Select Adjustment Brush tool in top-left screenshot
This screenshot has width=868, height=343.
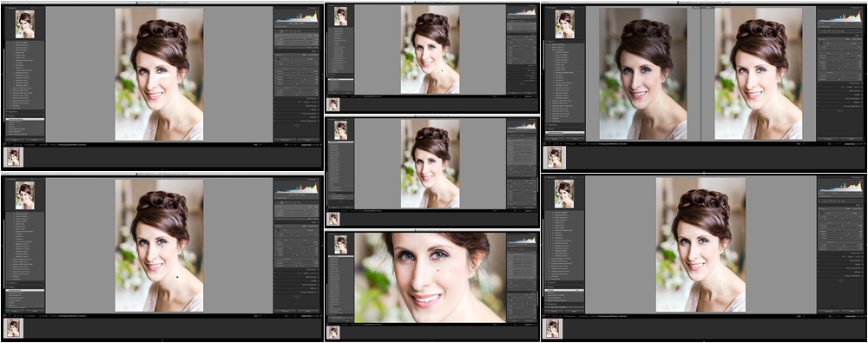pyautogui.click(x=299, y=31)
